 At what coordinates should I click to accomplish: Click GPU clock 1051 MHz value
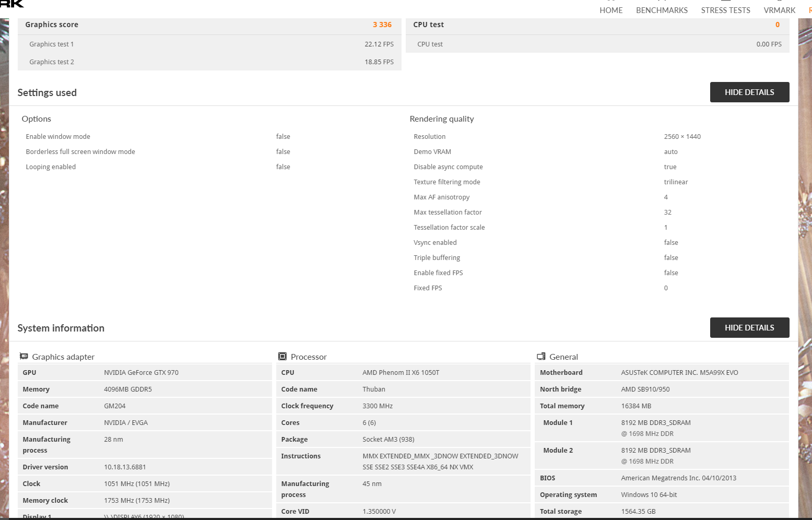tap(137, 484)
